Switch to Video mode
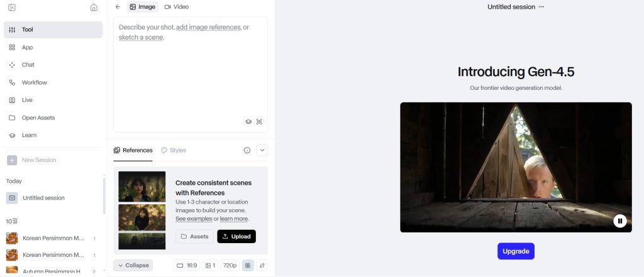Screen dimensions: 644x277 click(x=177, y=6)
